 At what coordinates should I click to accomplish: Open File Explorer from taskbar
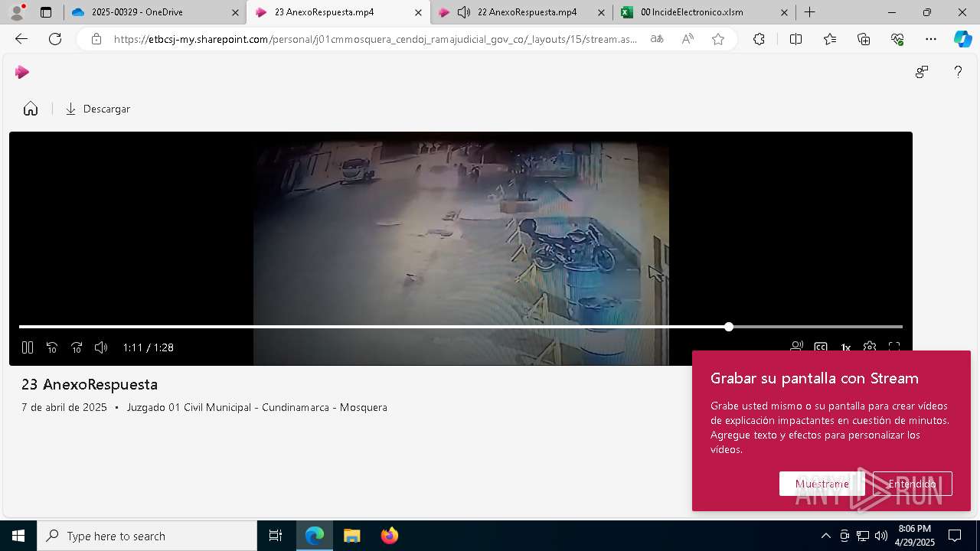tap(351, 536)
